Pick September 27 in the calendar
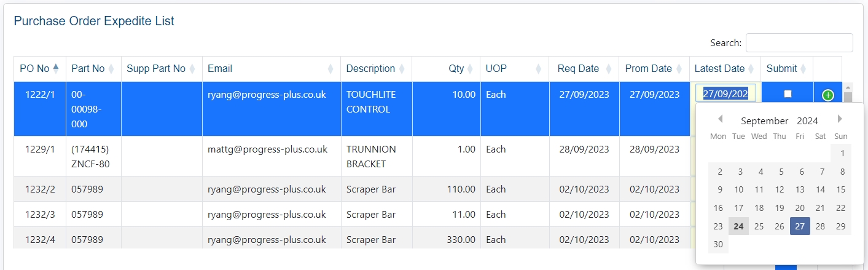 click(800, 226)
